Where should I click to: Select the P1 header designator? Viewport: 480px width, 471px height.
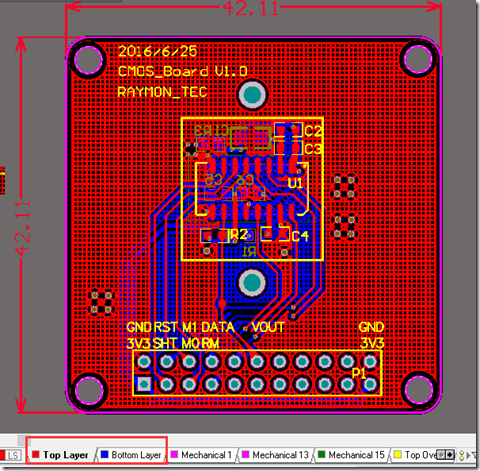(359, 373)
